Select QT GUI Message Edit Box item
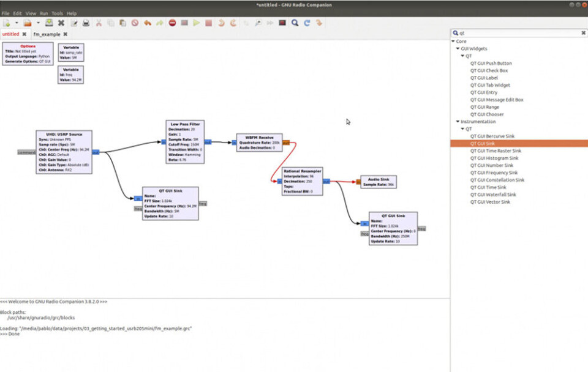 [x=497, y=100]
